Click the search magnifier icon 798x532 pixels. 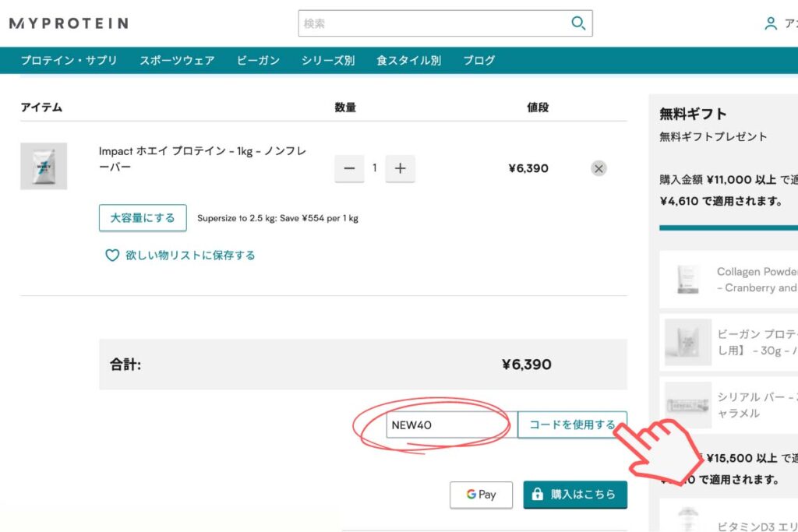click(x=578, y=23)
